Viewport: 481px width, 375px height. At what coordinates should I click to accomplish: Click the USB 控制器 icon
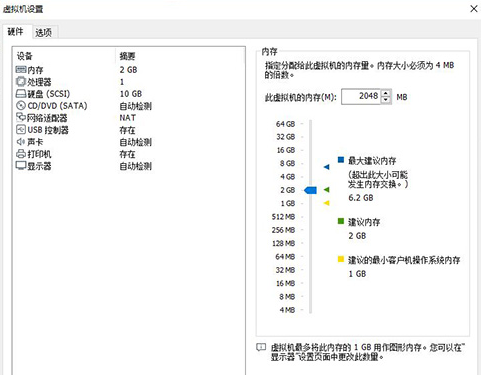pyautogui.click(x=21, y=130)
